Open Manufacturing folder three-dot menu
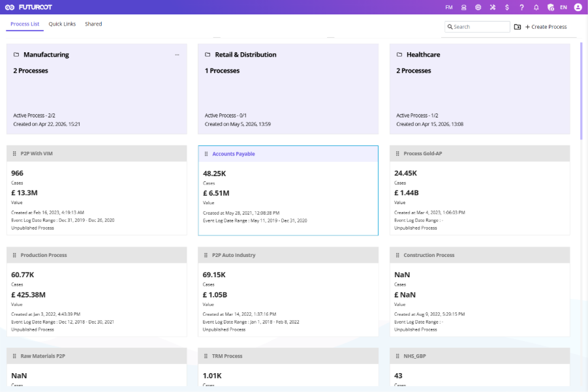 pyautogui.click(x=177, y=55)
